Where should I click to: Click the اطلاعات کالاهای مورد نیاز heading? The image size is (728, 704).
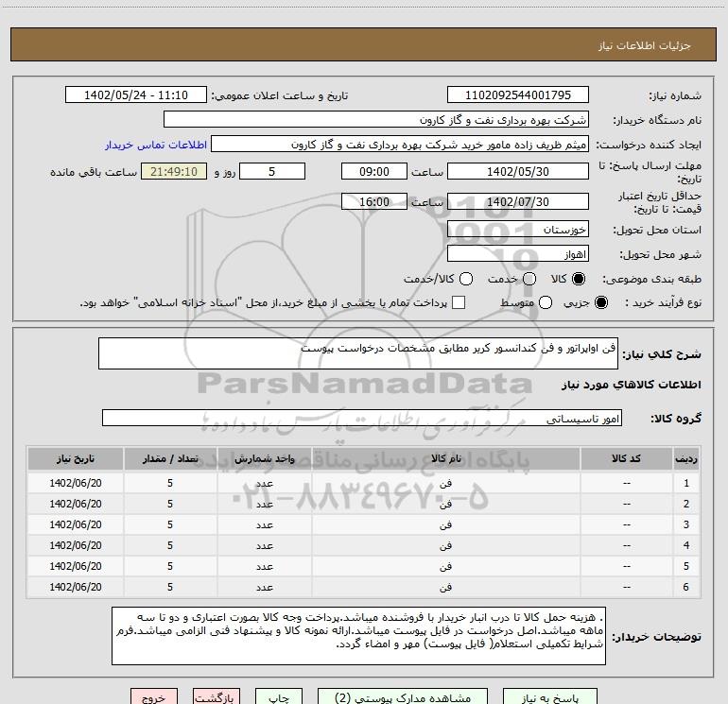(x=632, y=385)
